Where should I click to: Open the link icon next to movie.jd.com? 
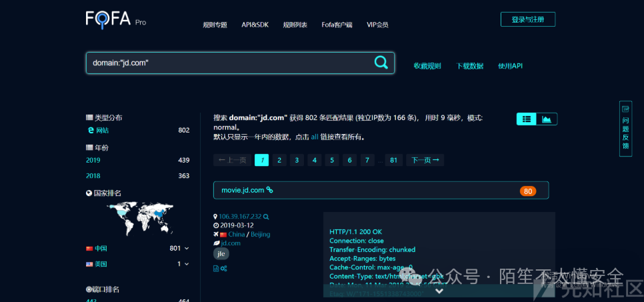pyautogui.click(x=269, y=190)
